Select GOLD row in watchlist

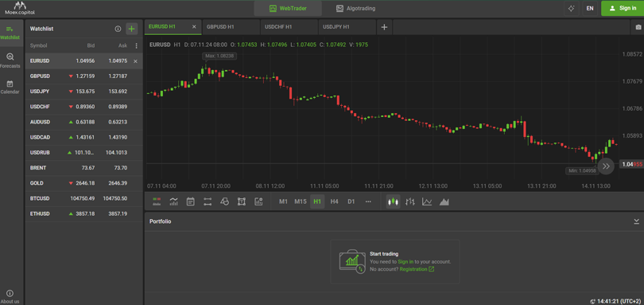(84, 183)
